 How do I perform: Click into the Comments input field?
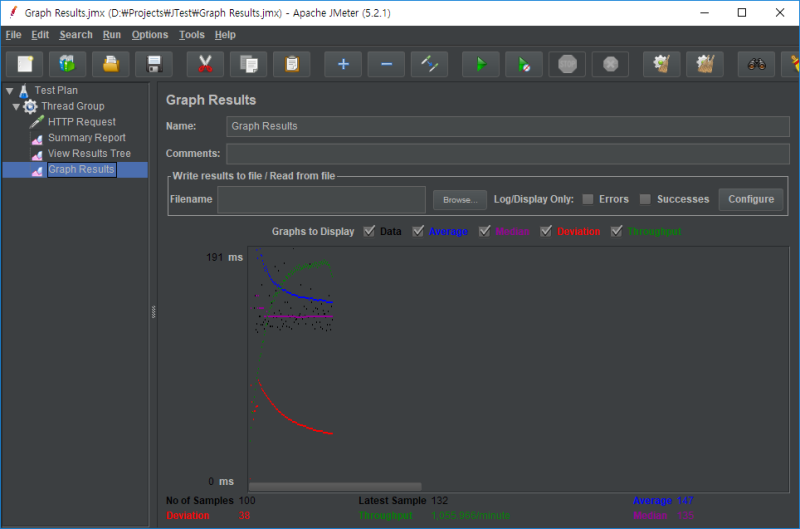508,154
